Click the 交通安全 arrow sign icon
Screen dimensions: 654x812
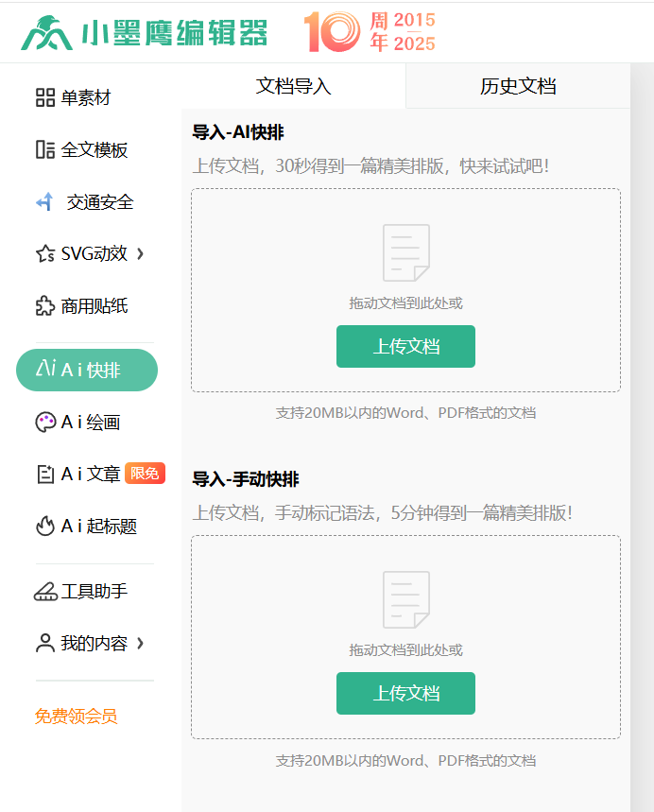pyautogui.click(x=45, y=201)
